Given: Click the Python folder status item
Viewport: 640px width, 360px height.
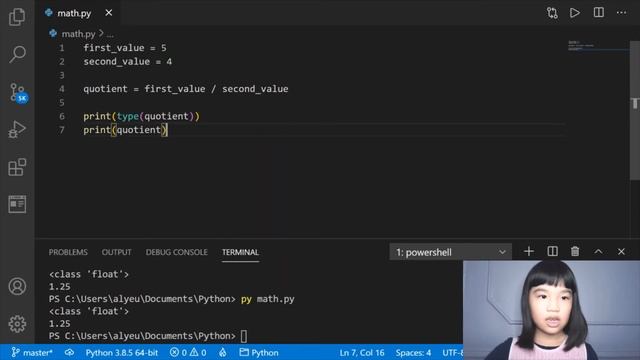Looking at the screenshot, I should pos(259,352).
